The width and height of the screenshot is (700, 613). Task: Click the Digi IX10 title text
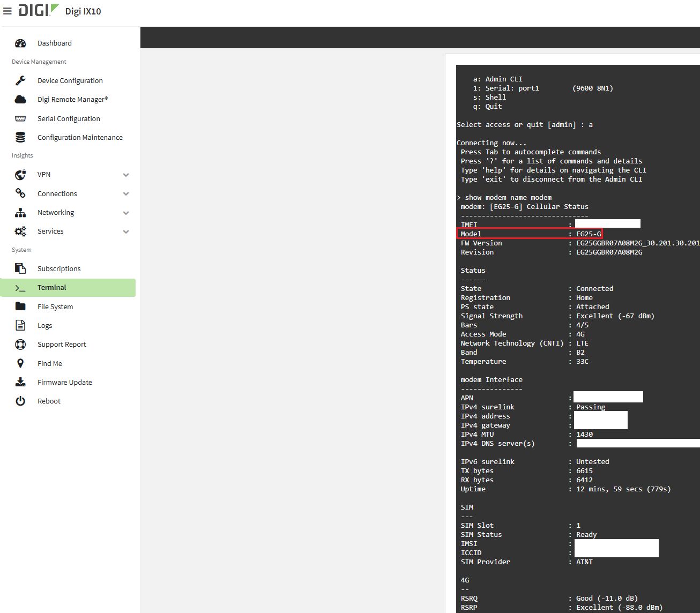click(83, 11)
